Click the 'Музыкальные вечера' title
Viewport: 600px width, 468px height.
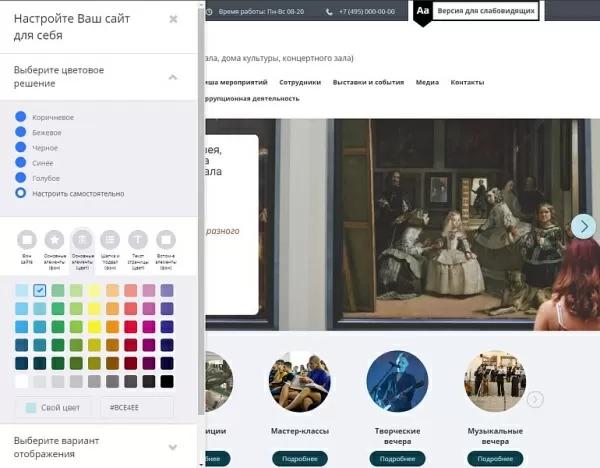click(x=495, y=436)
